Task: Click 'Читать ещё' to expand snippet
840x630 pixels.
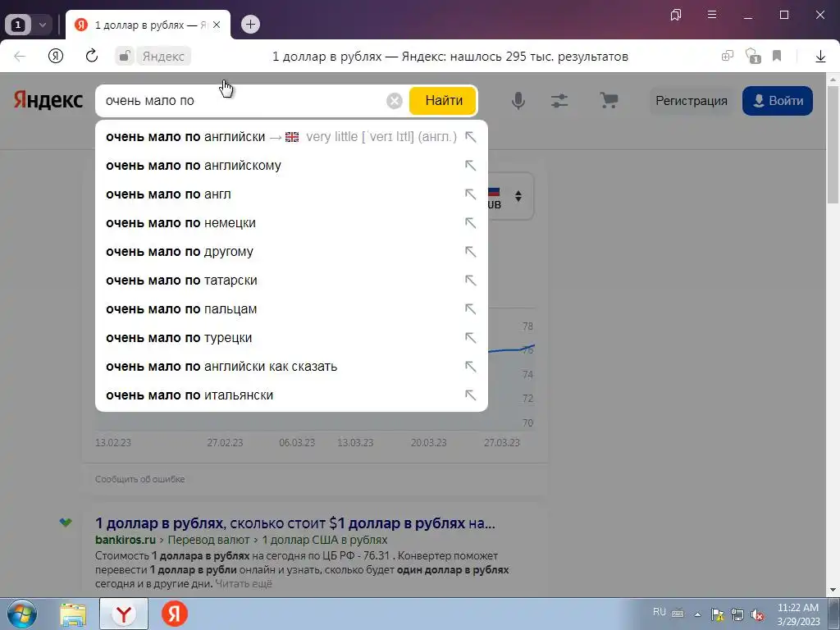Action: pyautogui.click(x=244, y=583)
